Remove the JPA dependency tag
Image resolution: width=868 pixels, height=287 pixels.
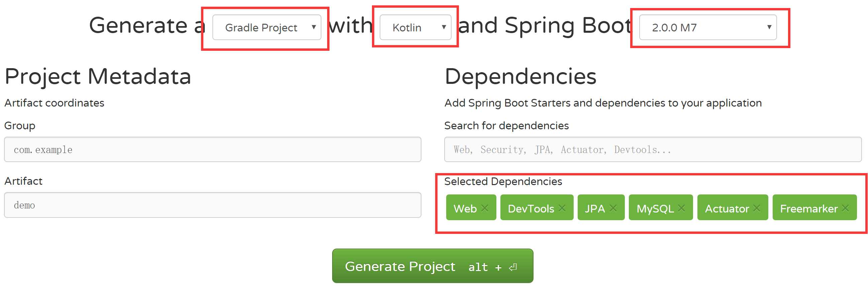point(613,208)
